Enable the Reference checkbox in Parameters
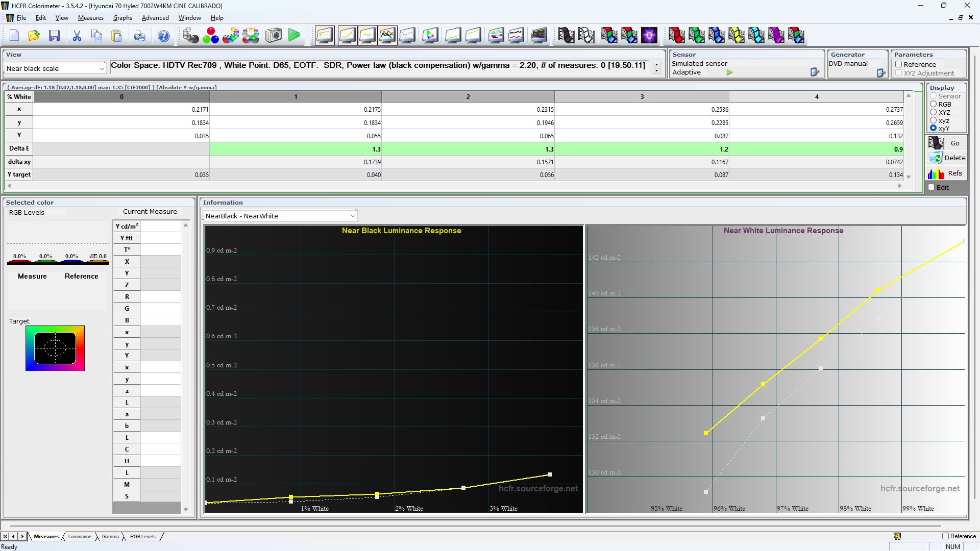Image resolution: width=980 pixels, height=551 pixels. (x=899, y=64)
